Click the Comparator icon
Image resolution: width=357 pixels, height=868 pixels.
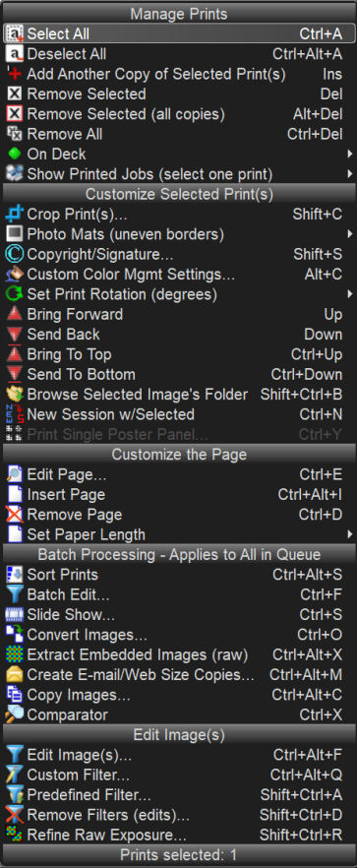pos(14,714)
